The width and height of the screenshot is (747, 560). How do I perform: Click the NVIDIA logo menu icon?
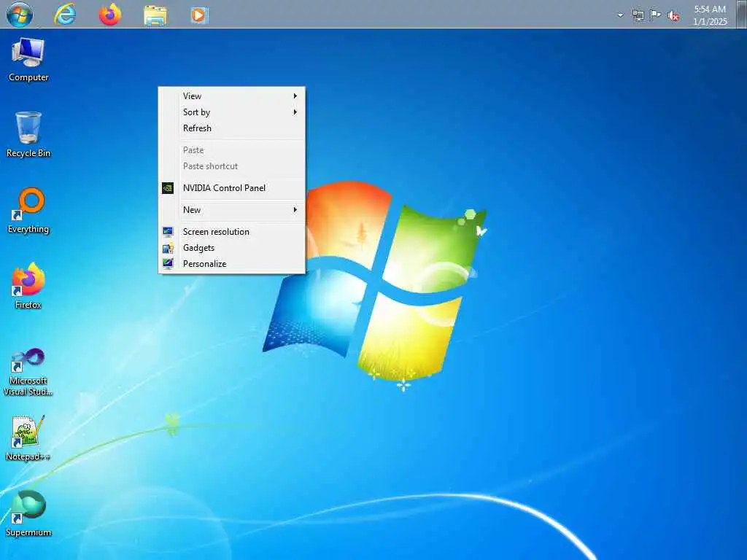pos(168,187)
